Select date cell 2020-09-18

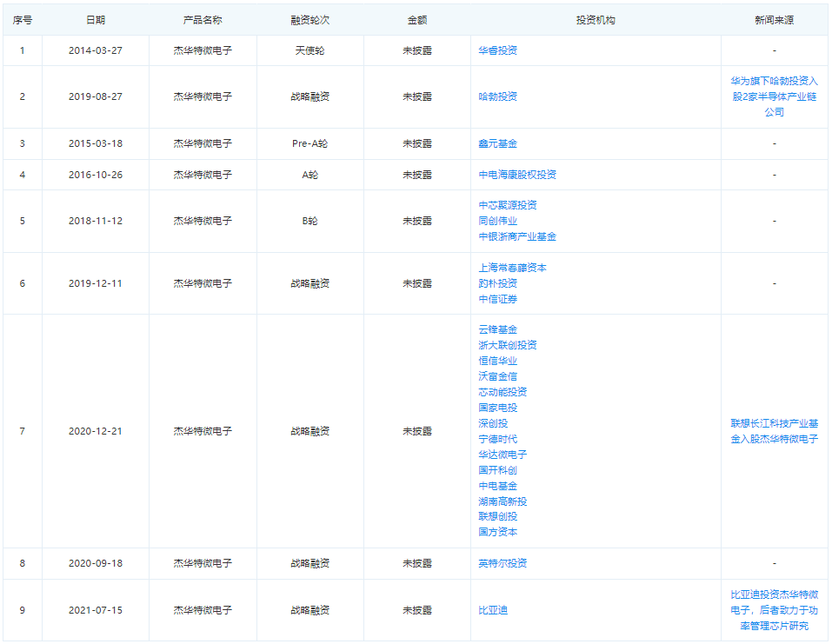96,563
